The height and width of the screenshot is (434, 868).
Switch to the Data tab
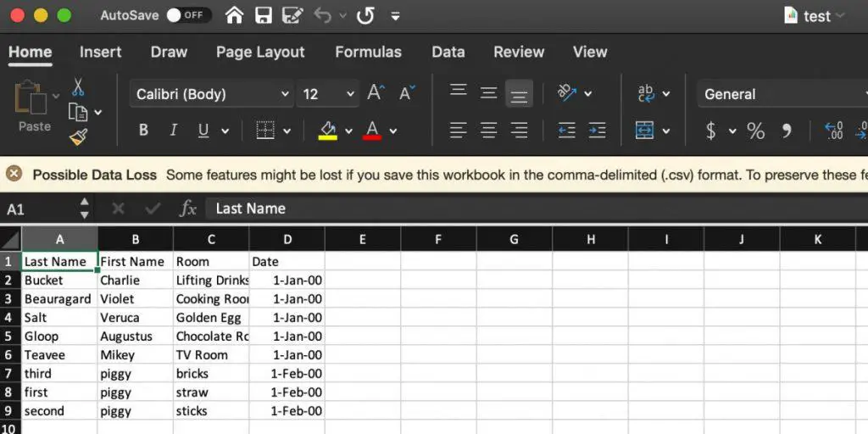[x=448, y=52]
